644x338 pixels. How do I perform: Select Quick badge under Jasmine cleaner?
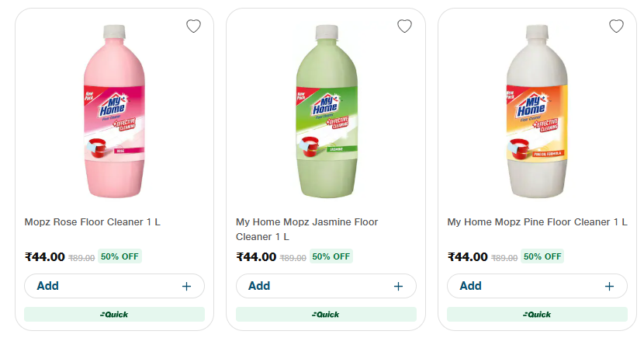click(x=326, y=314)
